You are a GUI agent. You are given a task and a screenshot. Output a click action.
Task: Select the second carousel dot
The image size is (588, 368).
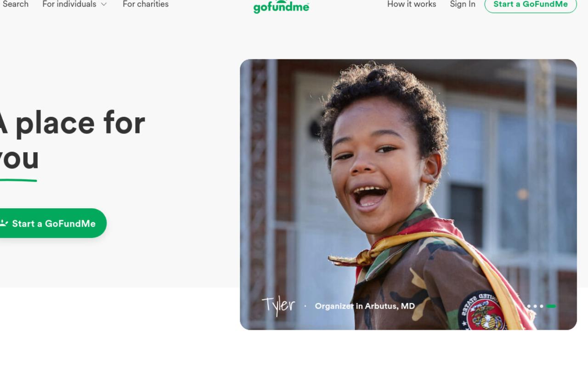coord(535,306)
